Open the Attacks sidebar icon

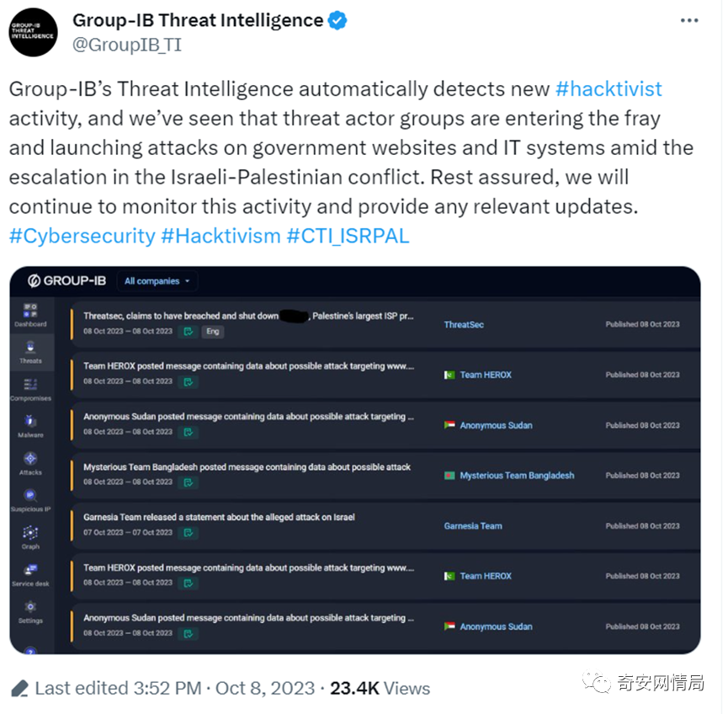click(x=30, y=459)
